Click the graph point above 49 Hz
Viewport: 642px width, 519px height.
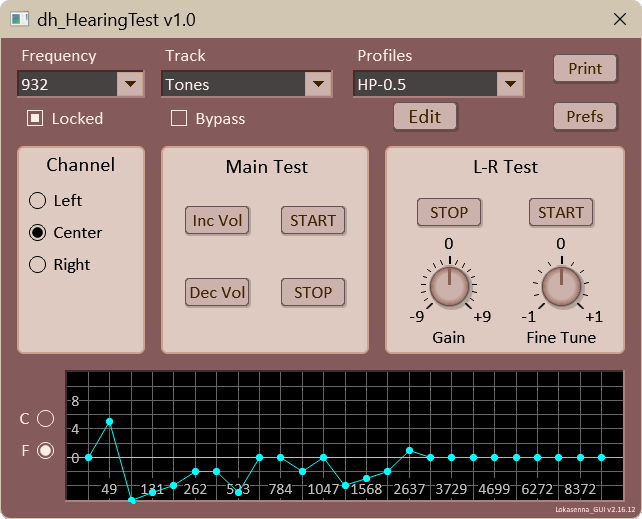point(109,422)
